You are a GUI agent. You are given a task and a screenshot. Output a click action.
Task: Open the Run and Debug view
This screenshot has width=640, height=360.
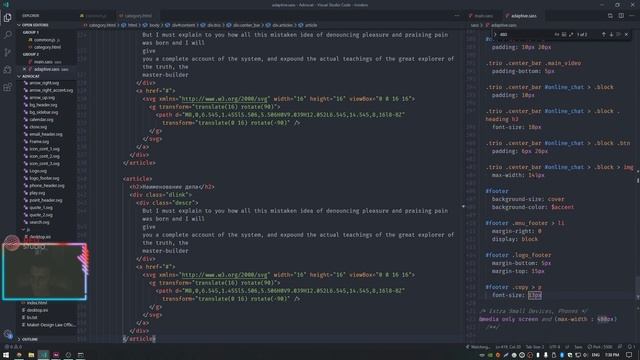tap(7, 70)
